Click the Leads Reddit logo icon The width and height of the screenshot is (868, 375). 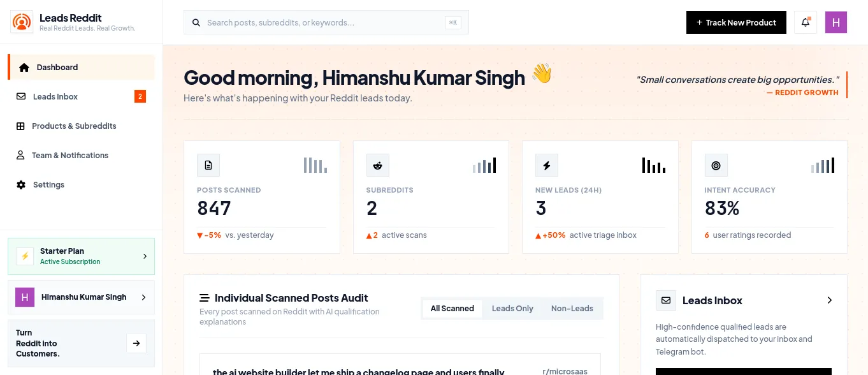tap(22, 22)
